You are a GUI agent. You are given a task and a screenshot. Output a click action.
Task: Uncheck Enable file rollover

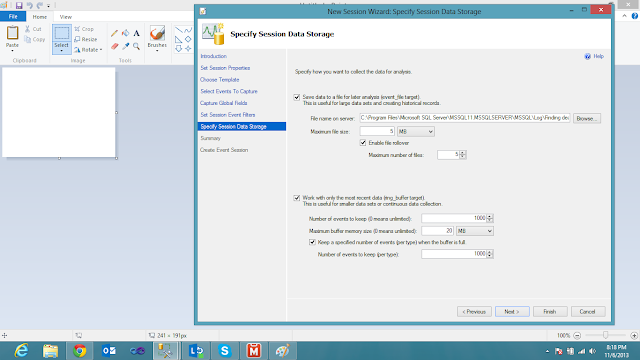(363, 143)
